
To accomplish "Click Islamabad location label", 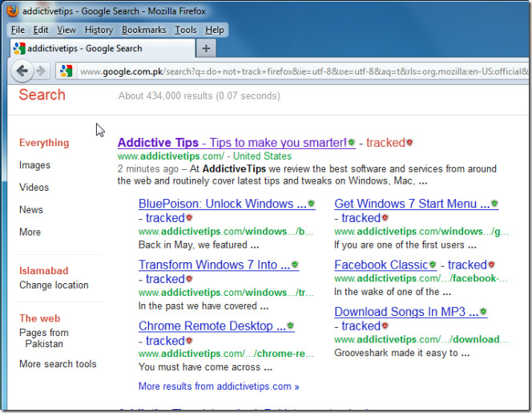I will 44,271.
